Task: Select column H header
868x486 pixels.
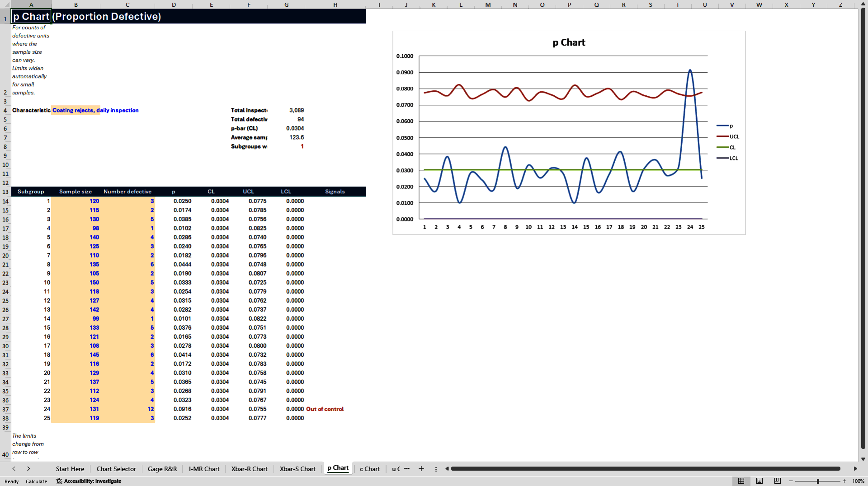Action: pos(335,5)
